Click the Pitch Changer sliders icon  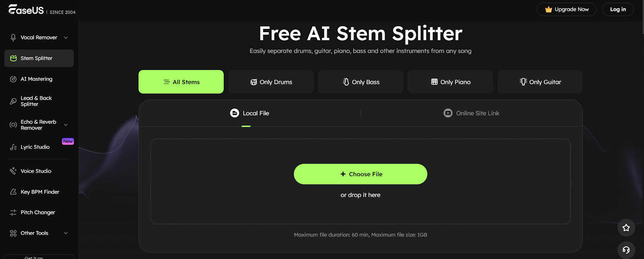tap(13, 212)
